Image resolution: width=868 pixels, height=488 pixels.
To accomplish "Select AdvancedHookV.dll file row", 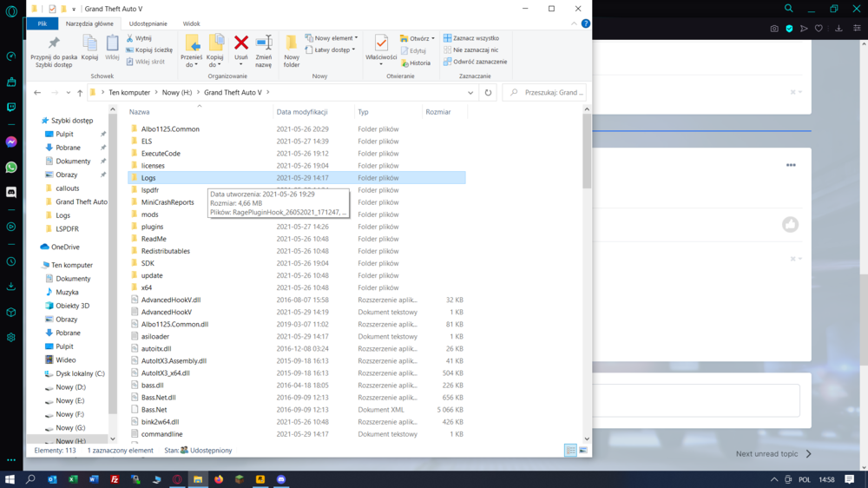I will tap(297, 300).
